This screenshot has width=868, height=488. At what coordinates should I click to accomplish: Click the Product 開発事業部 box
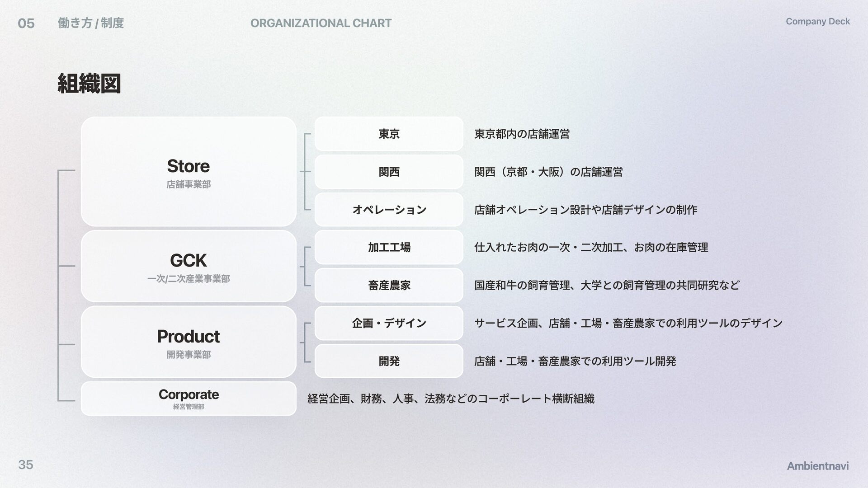pos(189,342)
